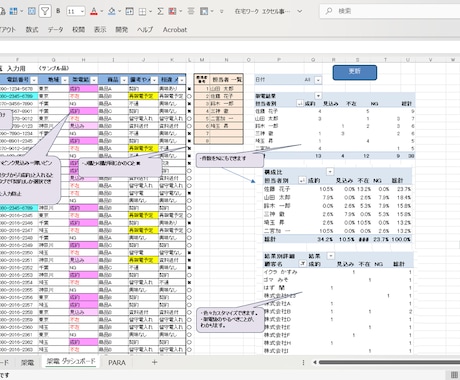Toggle the Filter funnel icon in the toolbar
The height and width of the screenshot is (380, 460).
[x=45, y=11]
